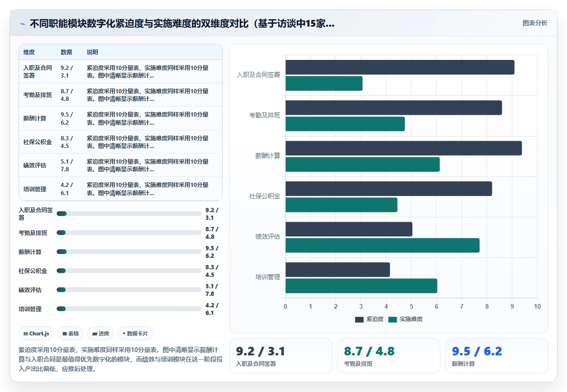Click the green 实施难度 bar for 考勤及排班
Screen dimensions: 567x392
pos(345,124)
